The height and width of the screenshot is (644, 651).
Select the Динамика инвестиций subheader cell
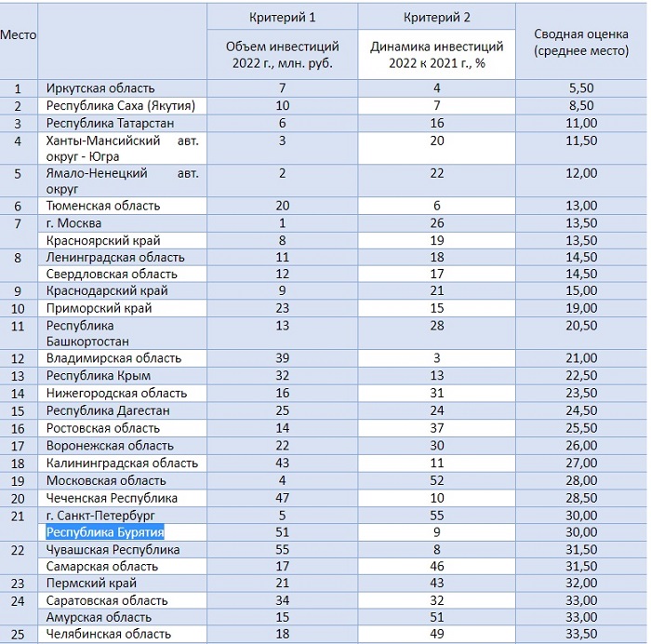click(436, 55)
